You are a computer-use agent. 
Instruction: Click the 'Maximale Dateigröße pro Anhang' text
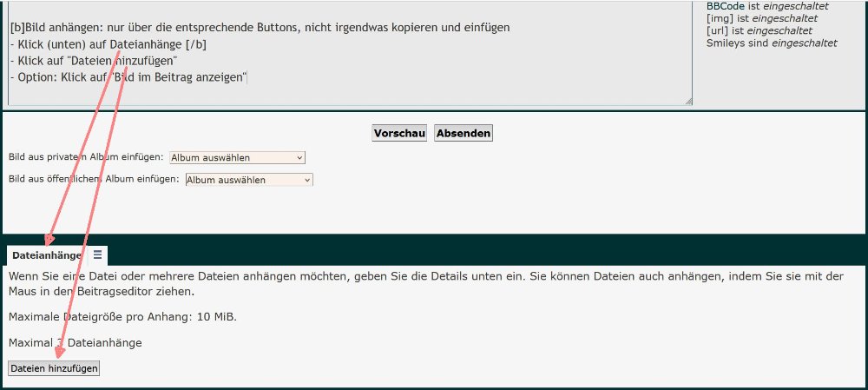click(122, 316)
